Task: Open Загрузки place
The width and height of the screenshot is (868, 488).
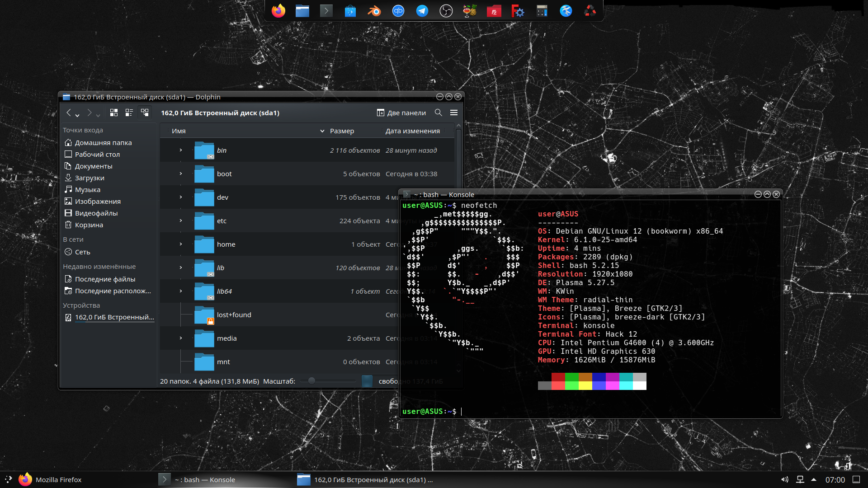Action: tap(108, 178)
